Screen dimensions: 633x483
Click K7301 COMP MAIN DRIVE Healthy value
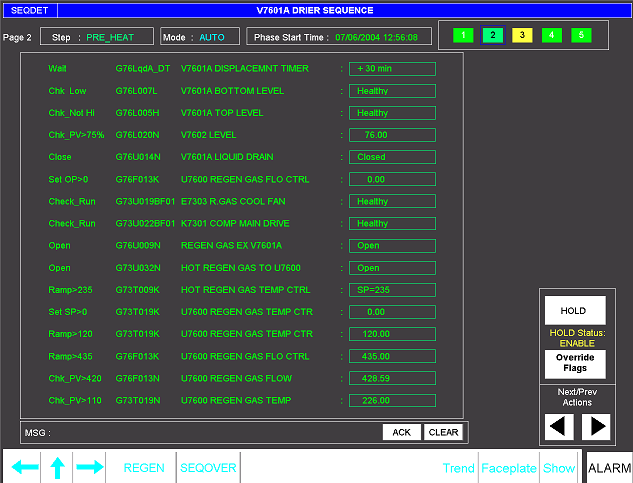pyautogui.click(x=392, y=223)
